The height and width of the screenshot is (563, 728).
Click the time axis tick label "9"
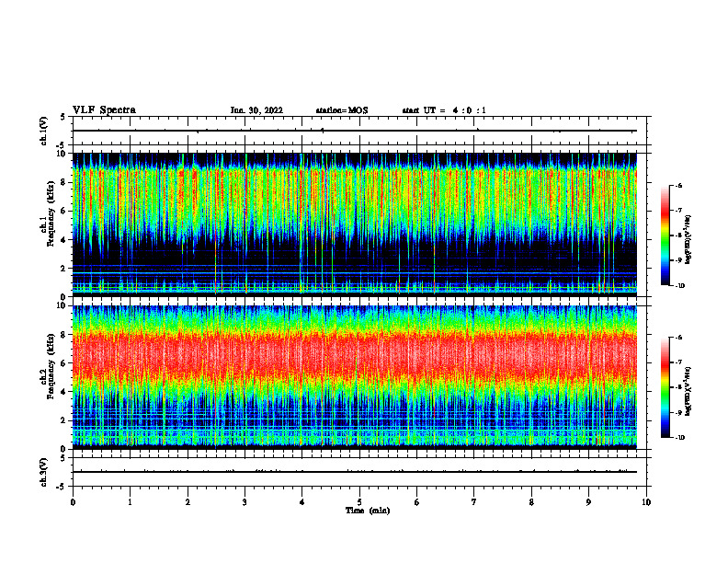tap(588, 502)
